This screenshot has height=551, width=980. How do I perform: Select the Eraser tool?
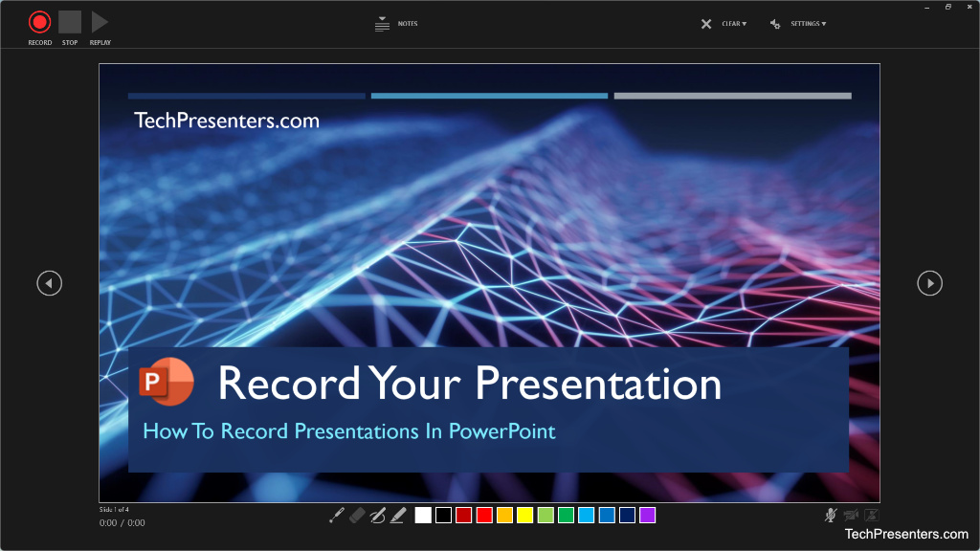coord(357,516)
